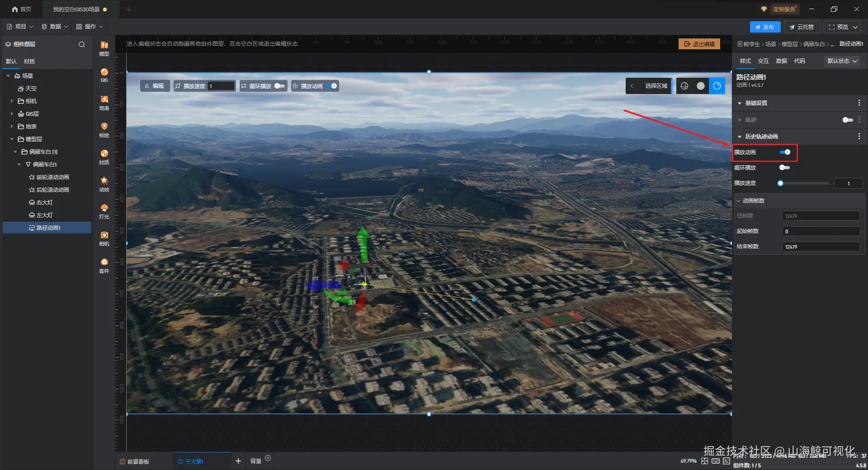Expand the 相机 folder in layers
The height and width of the screenshot is (470, 868).
click(12, 101)
